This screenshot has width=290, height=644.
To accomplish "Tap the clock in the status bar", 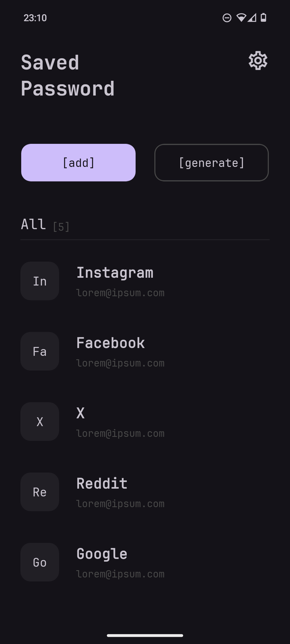I will (35, 18).
